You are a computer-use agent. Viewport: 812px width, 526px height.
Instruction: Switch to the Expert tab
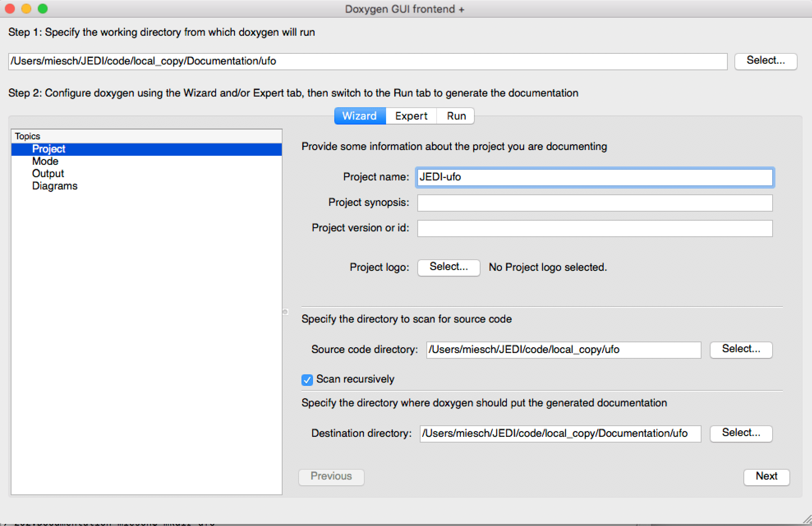pos(411,116)
